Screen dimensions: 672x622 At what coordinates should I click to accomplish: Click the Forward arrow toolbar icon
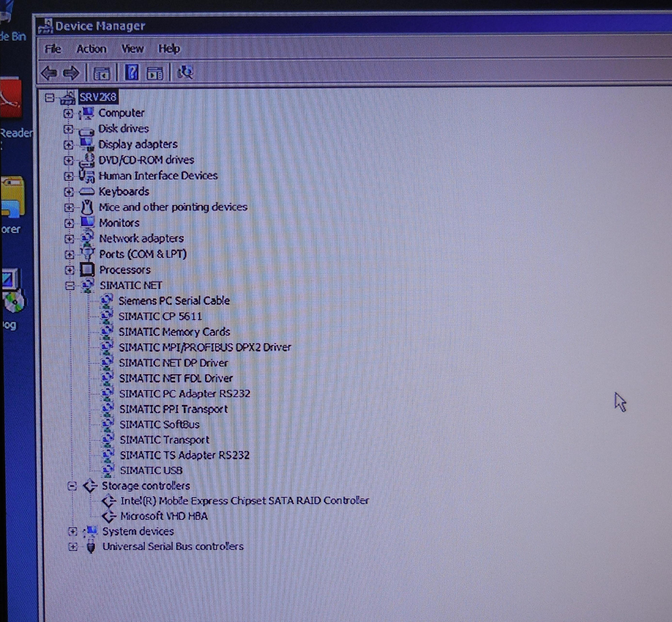click(x=71, y=73)
